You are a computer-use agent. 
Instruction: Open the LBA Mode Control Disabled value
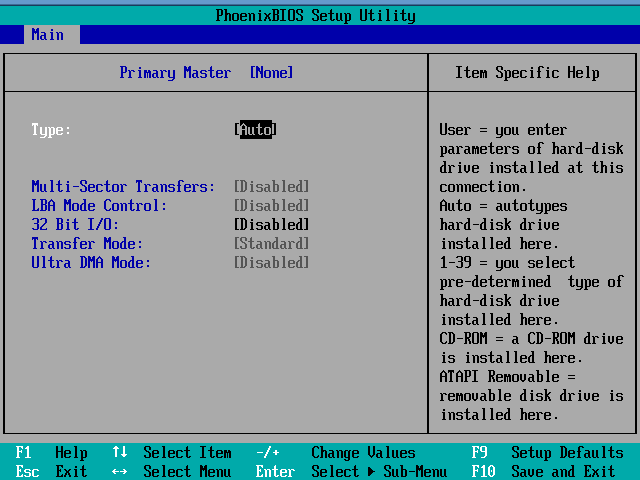tap(271, 206)
